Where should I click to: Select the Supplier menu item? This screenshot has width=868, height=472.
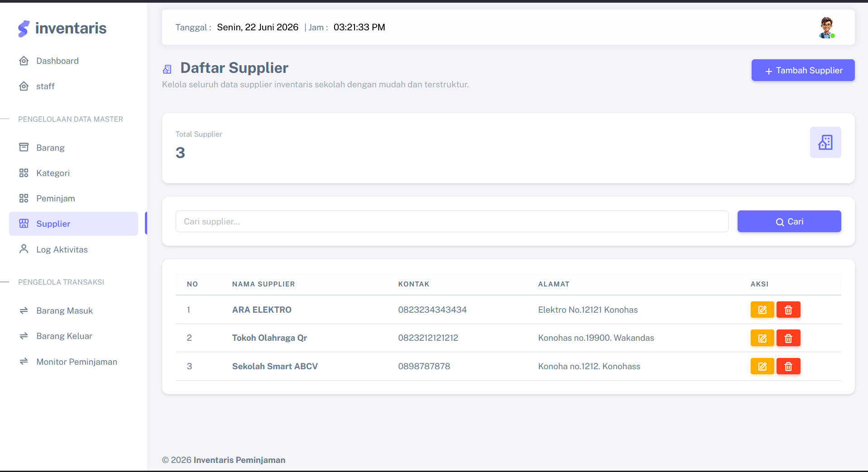(73, 224)
